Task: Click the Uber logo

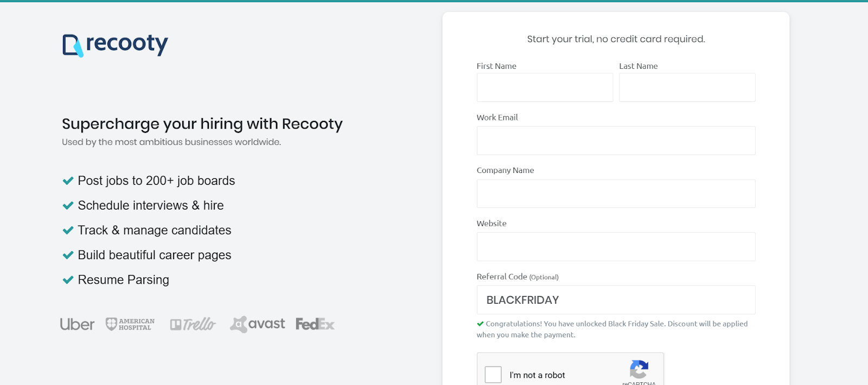Action: [77, 324]
